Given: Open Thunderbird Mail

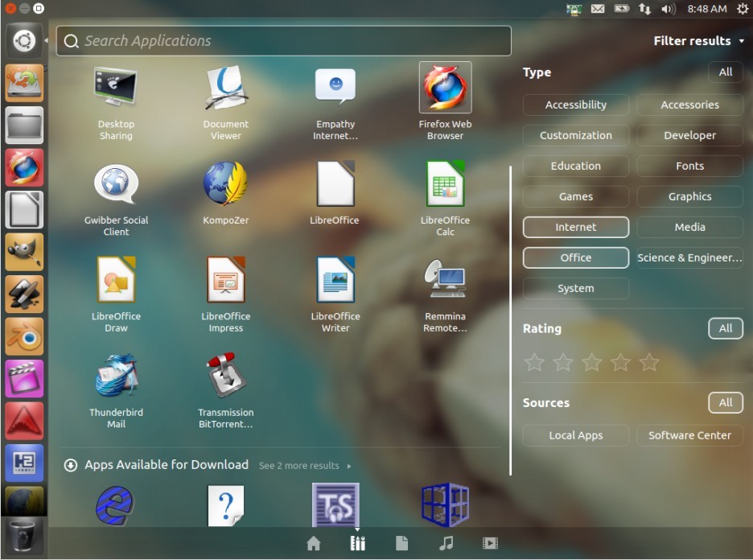Looking at the screenshot, I should (116, 391).
